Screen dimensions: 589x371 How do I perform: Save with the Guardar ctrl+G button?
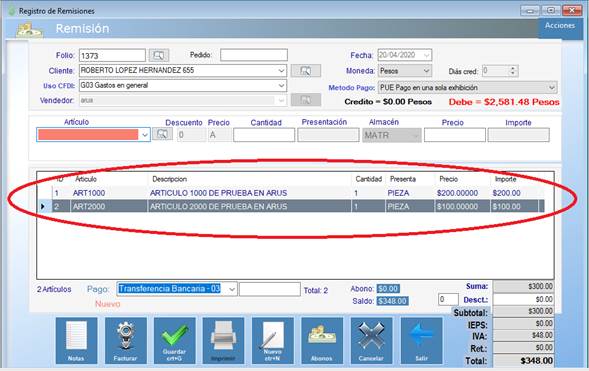pos(175,340)
